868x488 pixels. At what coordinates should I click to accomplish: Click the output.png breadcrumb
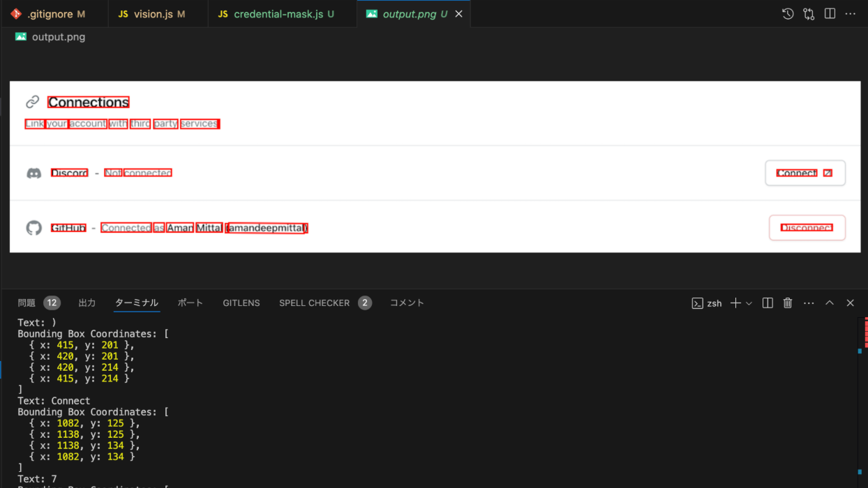(59, 37)
